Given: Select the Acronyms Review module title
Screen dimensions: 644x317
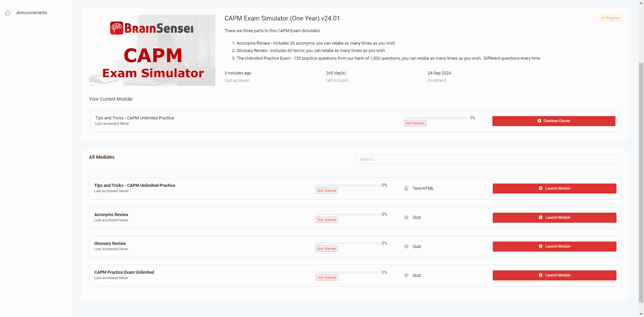Looking at the screenshot, I should (111, 215).
